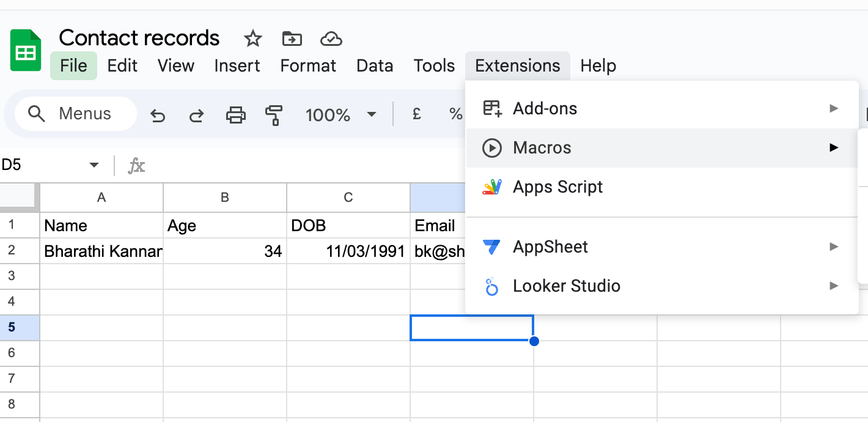This screenshot has width=868, height=422.
Task: Check the cloud save status icon
Action: click(331, 39)
